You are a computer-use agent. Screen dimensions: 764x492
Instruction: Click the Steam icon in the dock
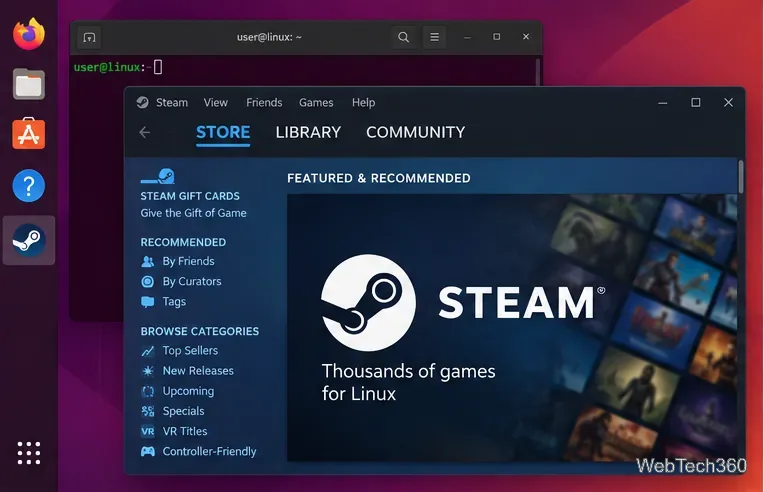[29, 240]
